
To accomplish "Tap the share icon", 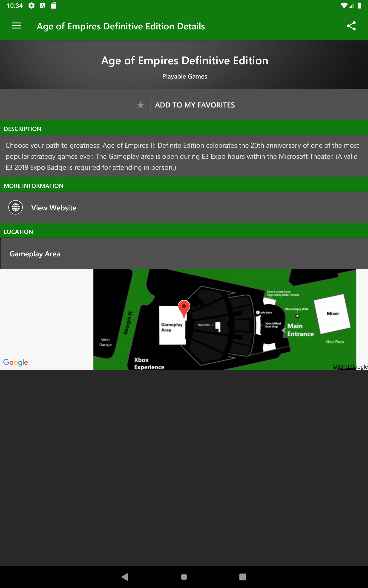I will 351,26.
